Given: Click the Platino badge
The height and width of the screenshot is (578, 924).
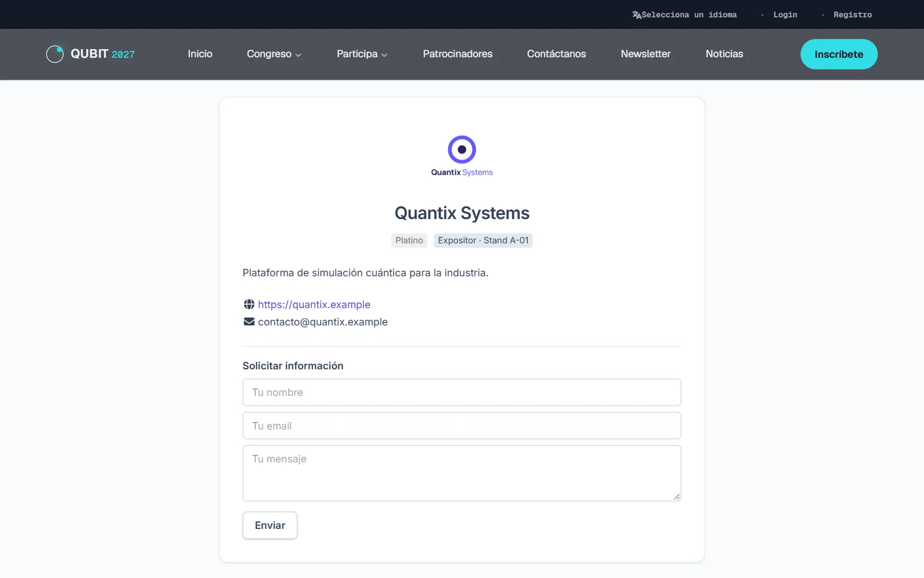Looking at the screenshot, I should (x=409, y=240).
